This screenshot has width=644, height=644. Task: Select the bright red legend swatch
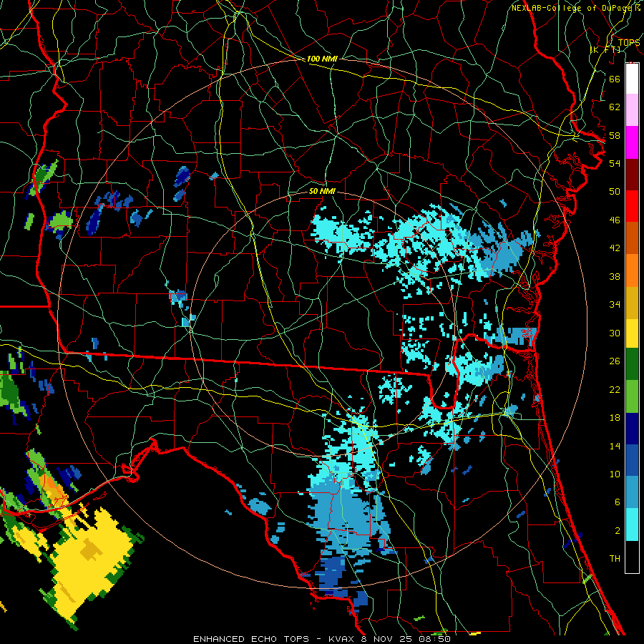632,206
